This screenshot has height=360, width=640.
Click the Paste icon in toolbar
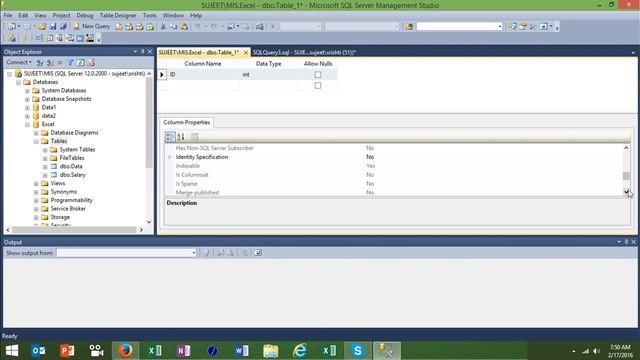tap(184, 27)
